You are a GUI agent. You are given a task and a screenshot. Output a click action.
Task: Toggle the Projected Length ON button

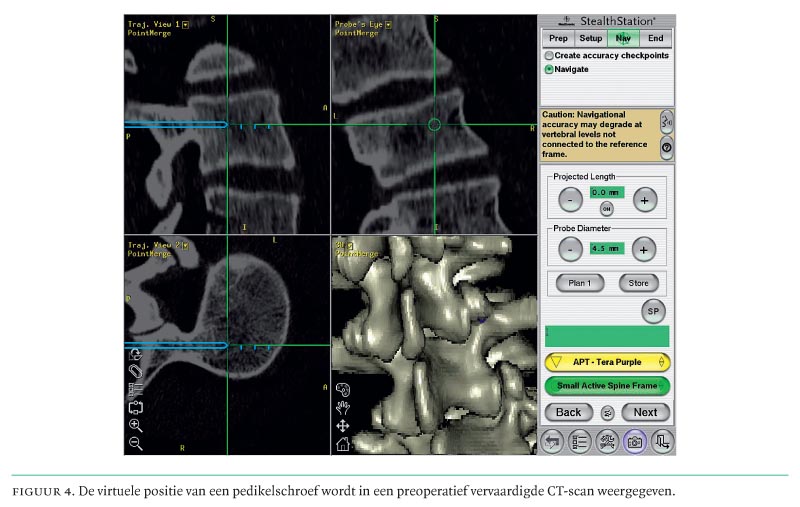[x=606, y=208]
